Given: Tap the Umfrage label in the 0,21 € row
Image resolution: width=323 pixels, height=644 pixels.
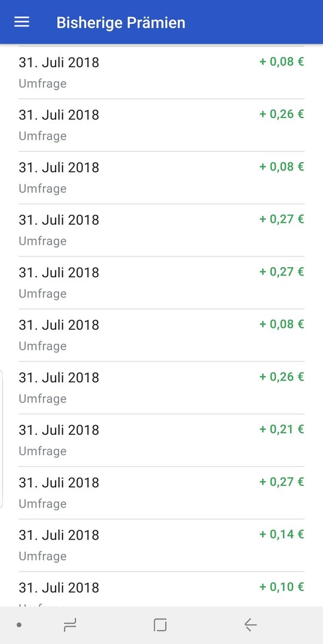Looking at the screenshot, I should (x=42, y=451).
